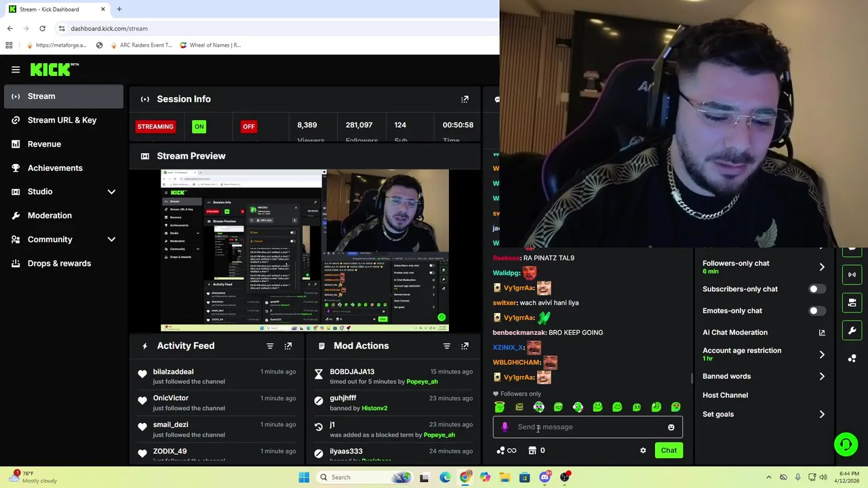Open Drops & rewards page
Screen dimensions: 868x488
[64, 263]
